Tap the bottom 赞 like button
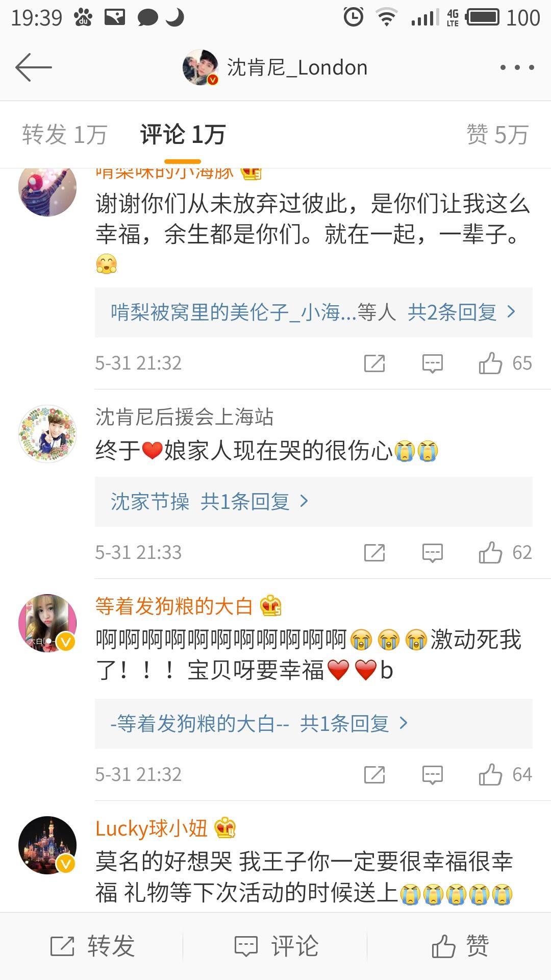The width and height of the screenshot is (551, 980). pyautogui.click(x=460, y=946)
